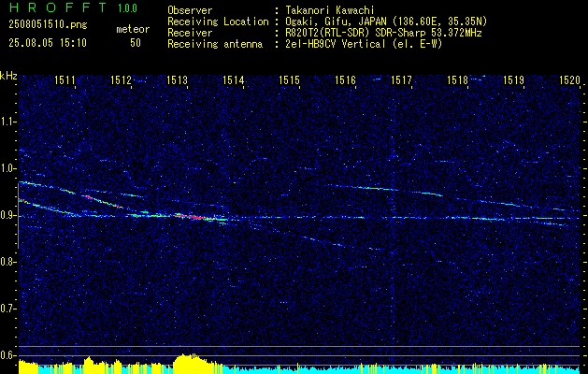This screenshot has width=588, height=374.
Task: Click the date stamp 25.08.05 15:10
Action: (48, 43)
